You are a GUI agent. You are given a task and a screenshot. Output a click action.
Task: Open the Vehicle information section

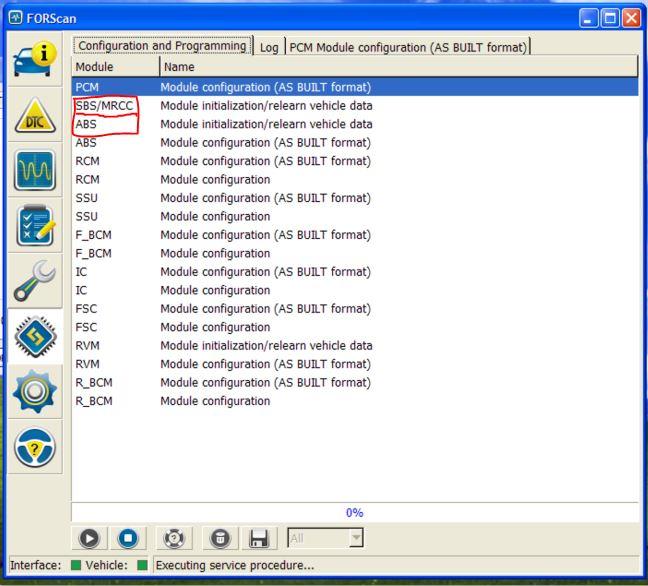(x=35, y=59)
